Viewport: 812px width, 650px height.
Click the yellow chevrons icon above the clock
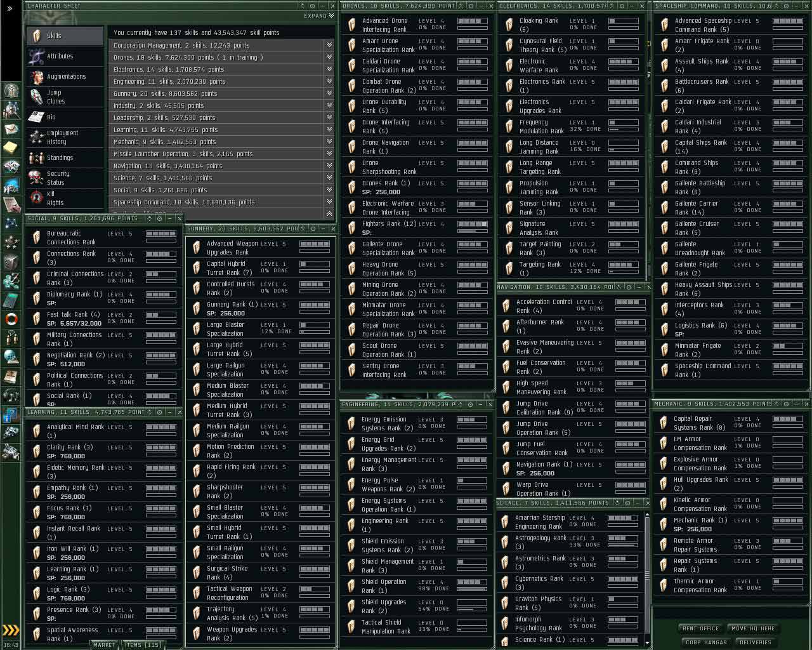[11, 630]
